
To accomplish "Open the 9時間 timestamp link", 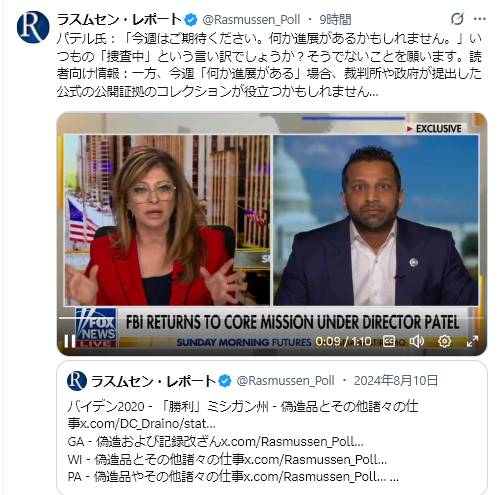I will point(335,20).
